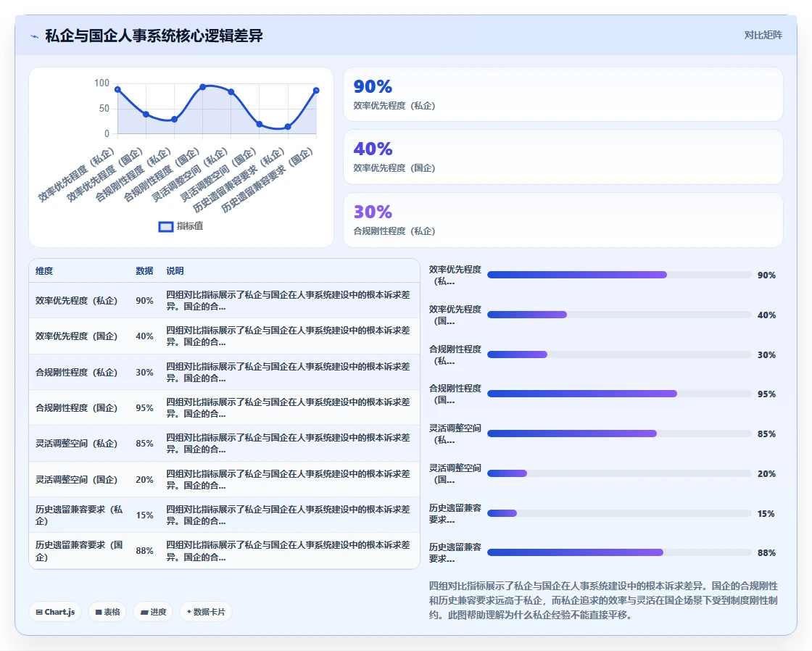
Task: Click the title 私企与国企人事系统核心逻辑差异
Action: pos(154,36)
